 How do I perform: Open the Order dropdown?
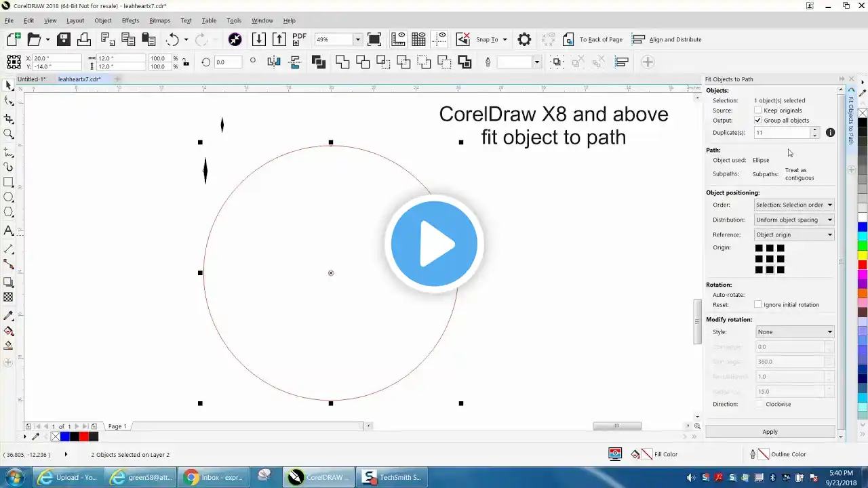tap(794, 205)
